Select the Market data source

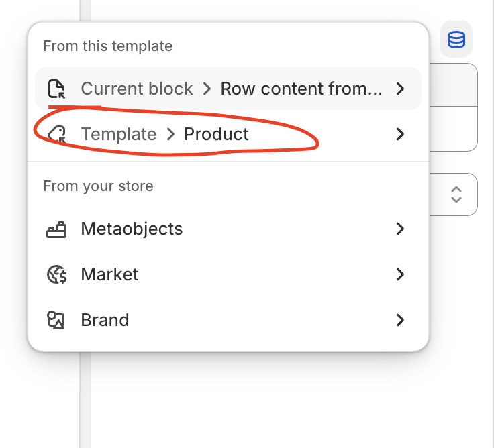[109, 274]
